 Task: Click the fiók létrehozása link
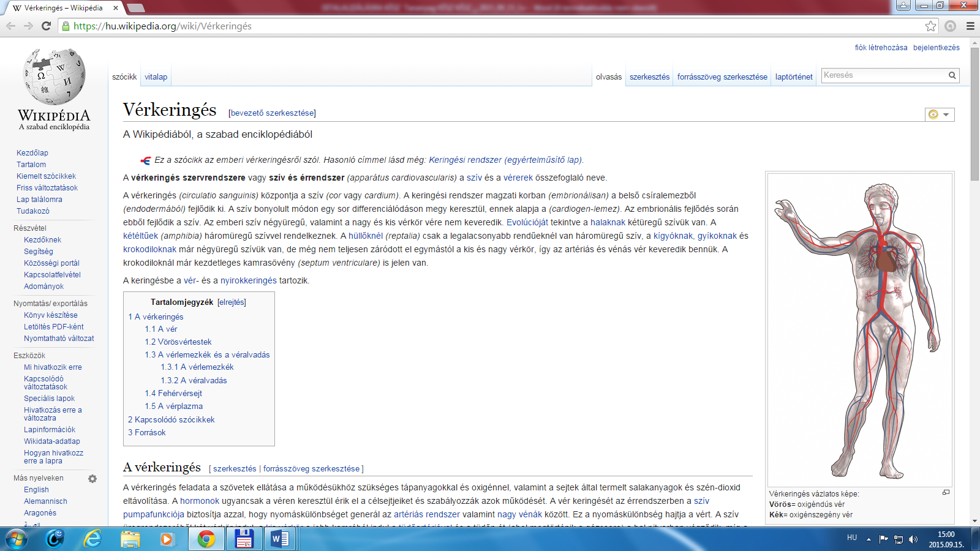click(881, 48)
